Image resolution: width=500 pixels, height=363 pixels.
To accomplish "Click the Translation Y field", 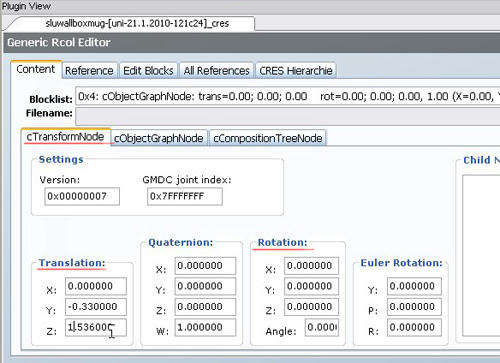I will point(96,307).
